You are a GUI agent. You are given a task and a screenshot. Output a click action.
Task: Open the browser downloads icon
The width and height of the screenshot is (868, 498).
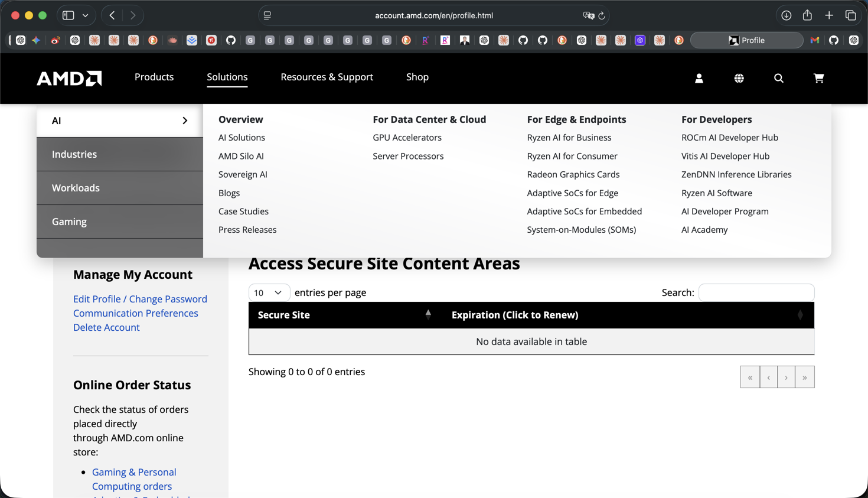(x=786, y=15)
